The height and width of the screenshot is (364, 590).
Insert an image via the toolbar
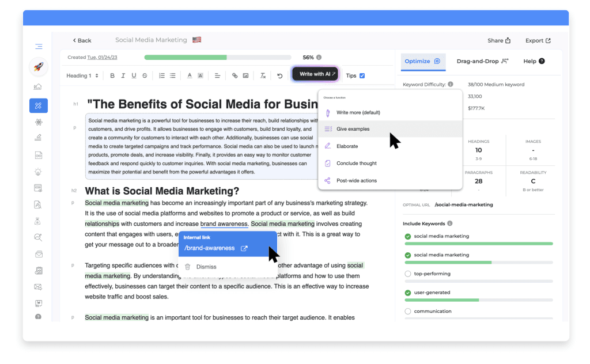[x=245, y=75]
